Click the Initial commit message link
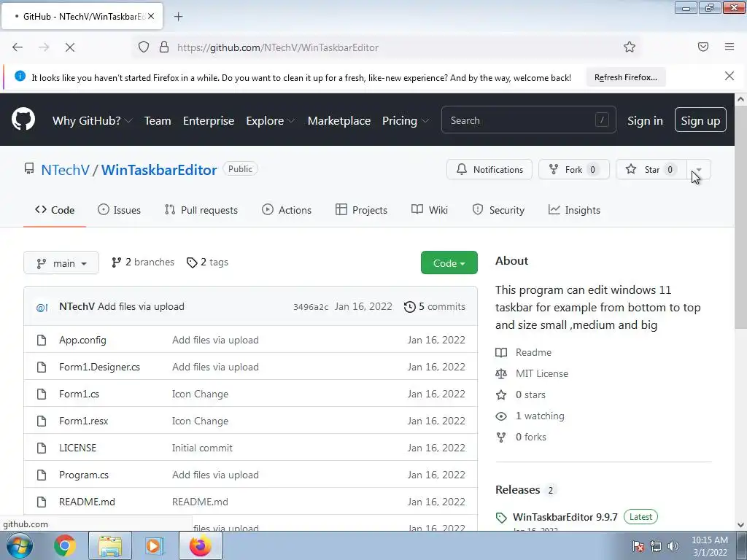Viewport: 747px width, 560px height. point(202,448)
